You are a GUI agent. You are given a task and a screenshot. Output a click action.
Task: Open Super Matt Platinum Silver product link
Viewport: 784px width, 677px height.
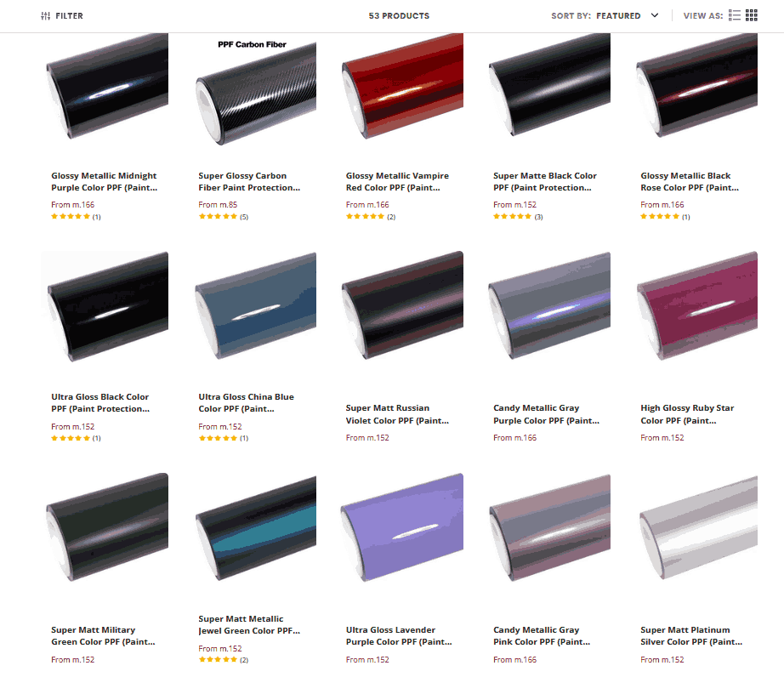pos(691,636)
